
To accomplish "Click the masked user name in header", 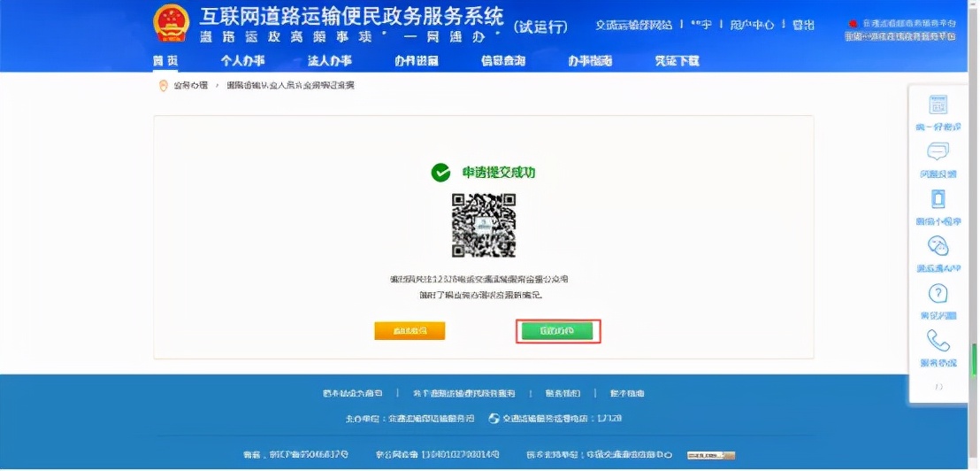I will click(x=701, y=25).
